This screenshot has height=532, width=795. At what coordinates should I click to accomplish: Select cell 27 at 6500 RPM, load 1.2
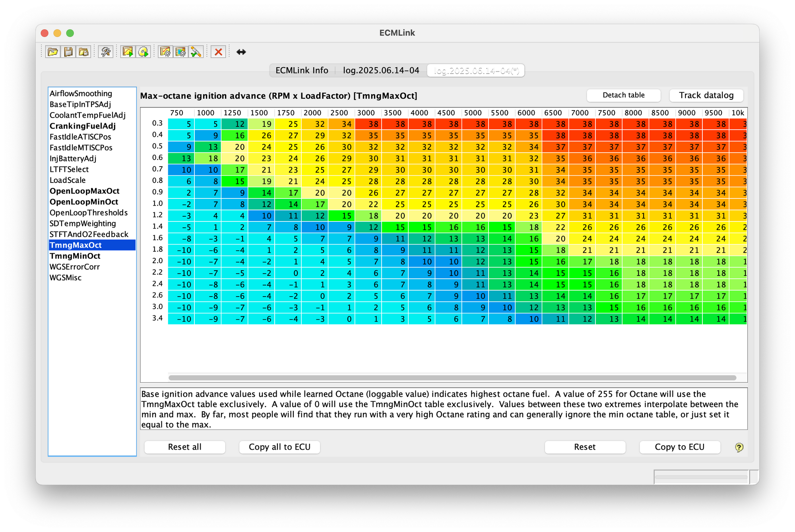(x=555, y=216)
